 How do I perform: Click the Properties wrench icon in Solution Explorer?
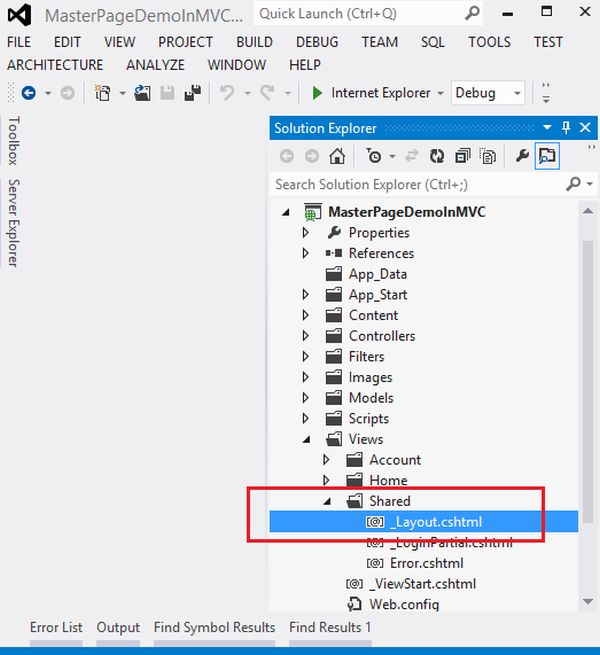click(522, 156)
